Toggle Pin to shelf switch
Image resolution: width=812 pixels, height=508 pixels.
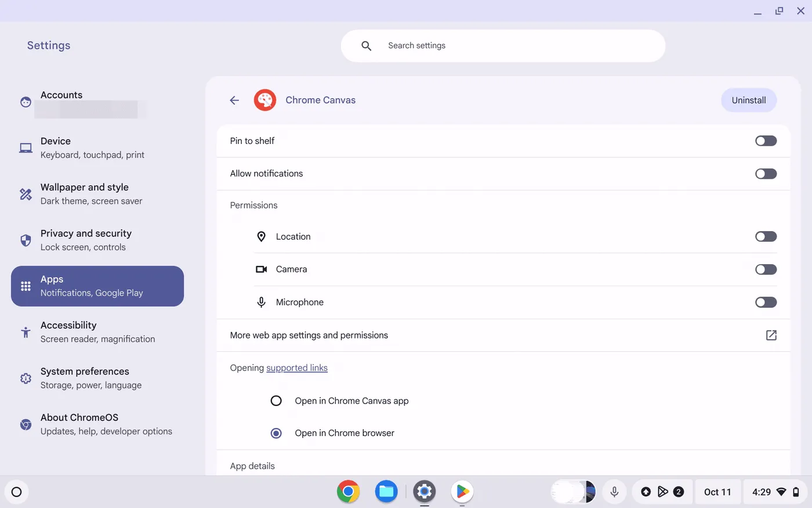tap(766, 141)
